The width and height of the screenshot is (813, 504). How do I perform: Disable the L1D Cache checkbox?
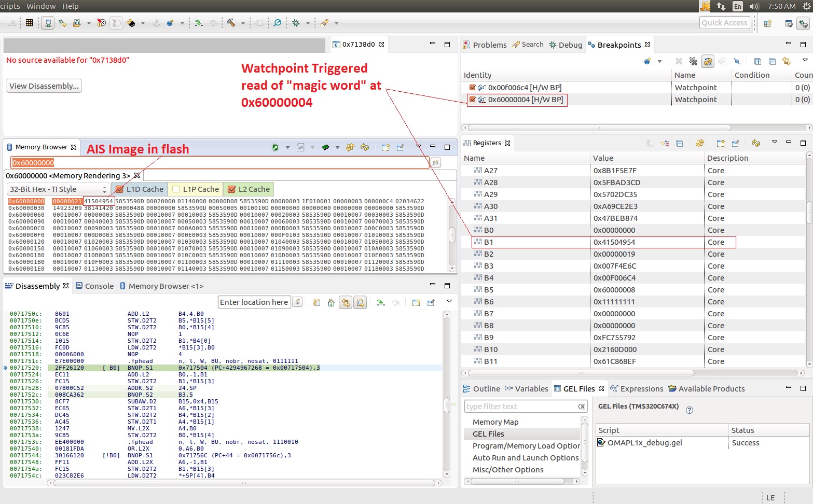pyautogui.click(x=120, y=189)
